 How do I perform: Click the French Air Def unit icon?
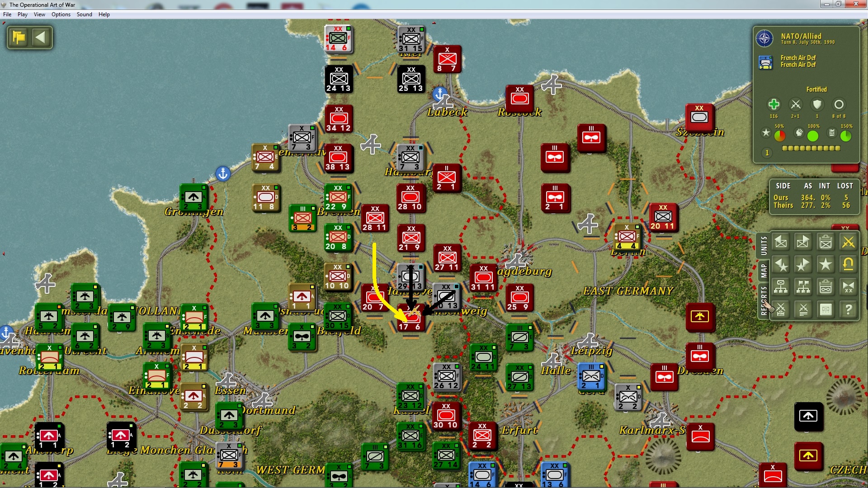pyautogui.click(x=765, y=62)
